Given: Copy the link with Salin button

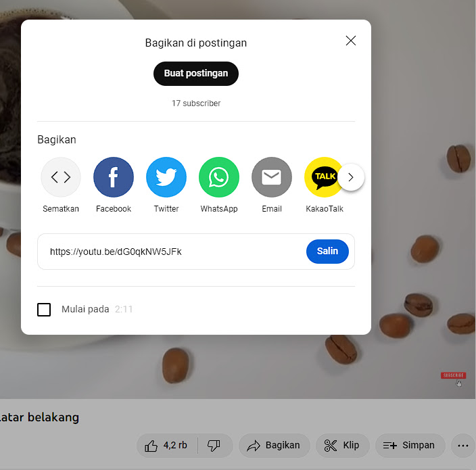Looking at the screenshot, I should [327, 252].
